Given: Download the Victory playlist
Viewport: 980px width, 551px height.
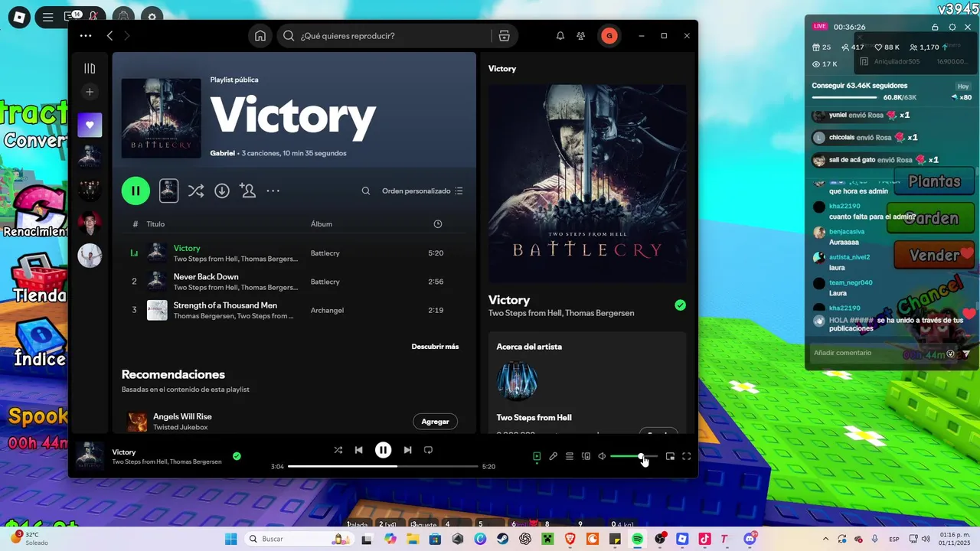Looking at the screenshot, I should click(x=222, y=191).
